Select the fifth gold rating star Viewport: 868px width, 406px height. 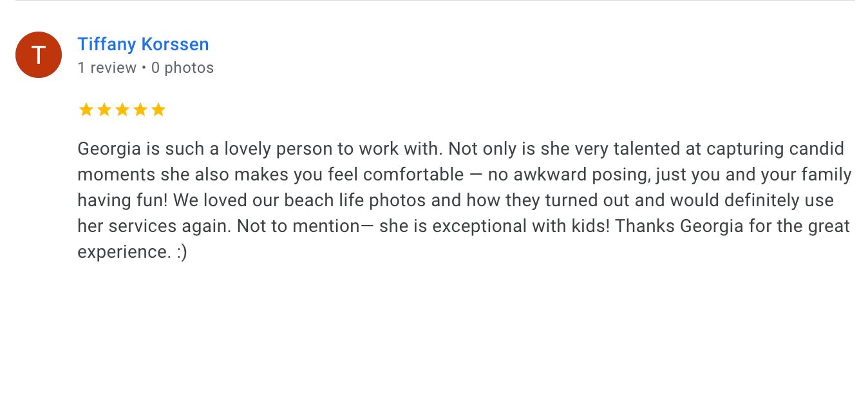click(158, 110)
